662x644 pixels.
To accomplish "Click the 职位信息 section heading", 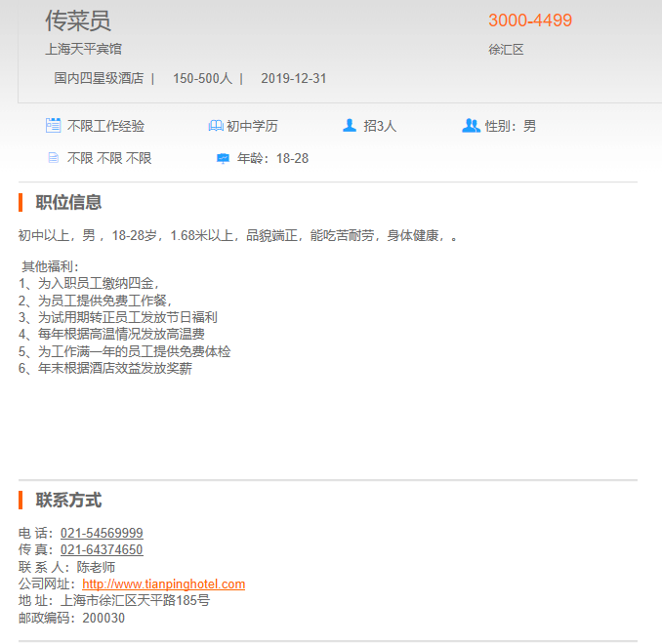I will (68, 202).
